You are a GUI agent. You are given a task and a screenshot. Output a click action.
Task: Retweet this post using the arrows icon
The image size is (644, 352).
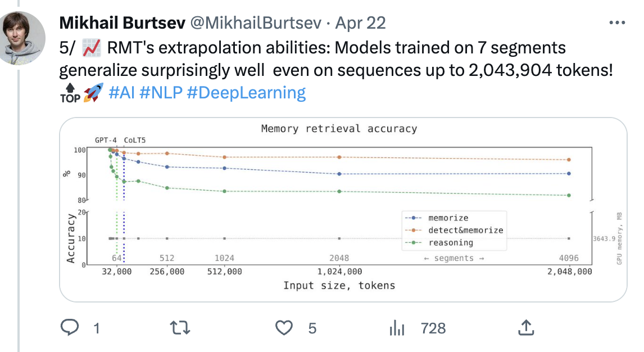click(180, 328)
